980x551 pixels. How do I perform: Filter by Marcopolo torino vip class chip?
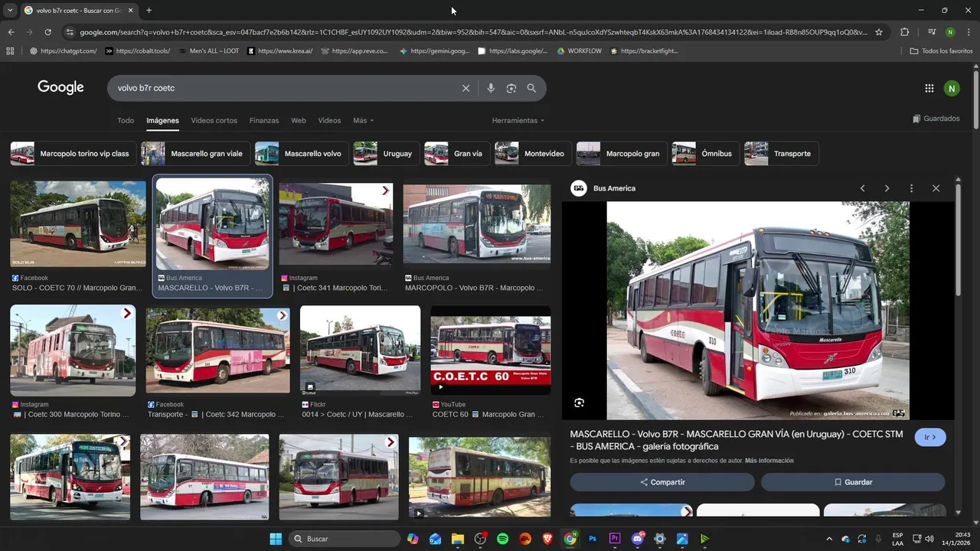point(73,154)
